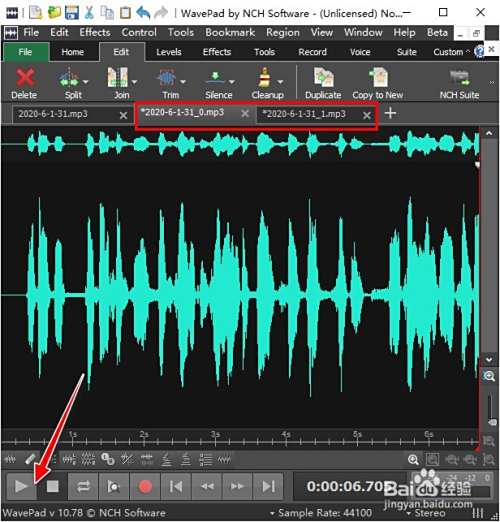This screenshot has width=500, height=522.
Task: Open the Region menu
Action: pos(283,32)
